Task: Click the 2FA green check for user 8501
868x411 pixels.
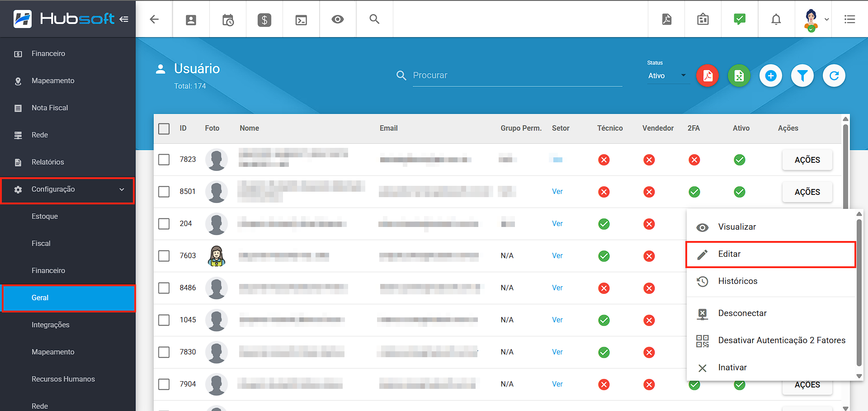Action: 694,192
